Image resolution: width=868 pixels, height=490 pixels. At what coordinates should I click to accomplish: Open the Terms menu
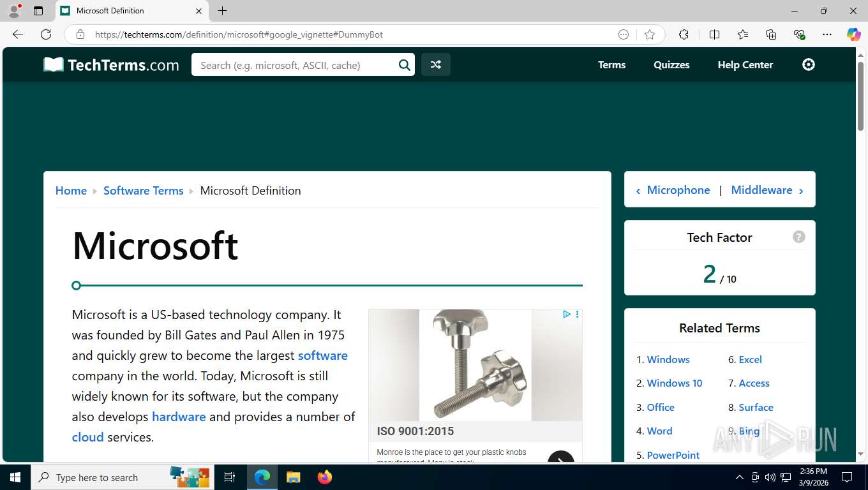coord(611,64)
